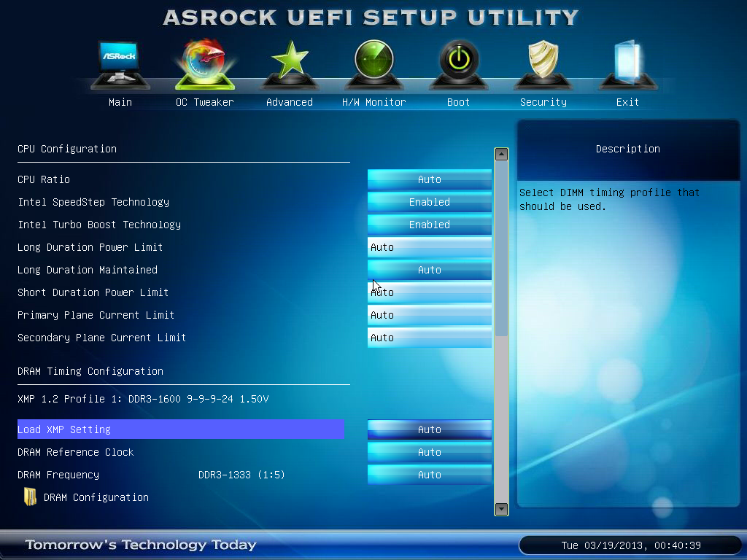This screenshot has width=747, height=560.
Task: Change Intel SpeedStep Technology Enabled setting
Action: pos(429,202)
